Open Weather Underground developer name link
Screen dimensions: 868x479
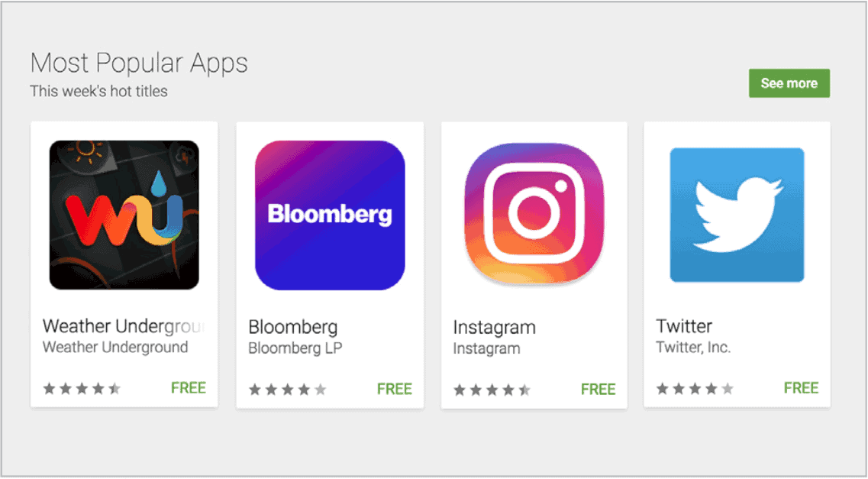[115, 347]
